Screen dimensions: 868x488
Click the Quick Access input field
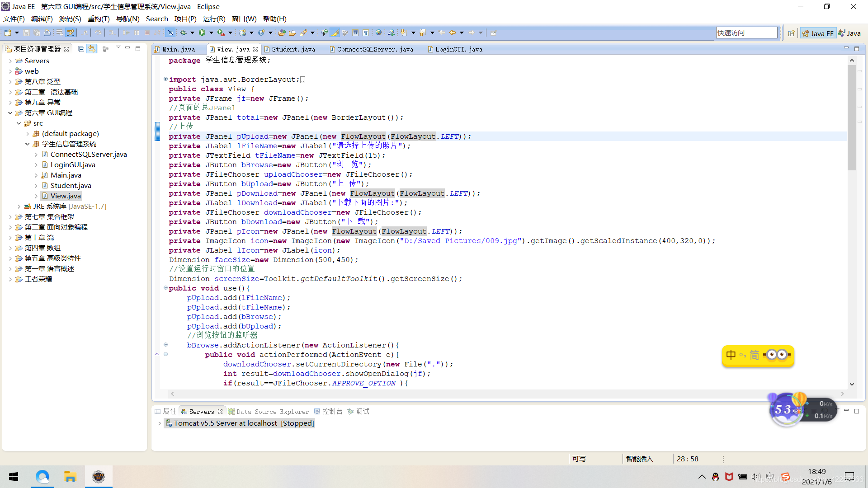coord(746,33)
